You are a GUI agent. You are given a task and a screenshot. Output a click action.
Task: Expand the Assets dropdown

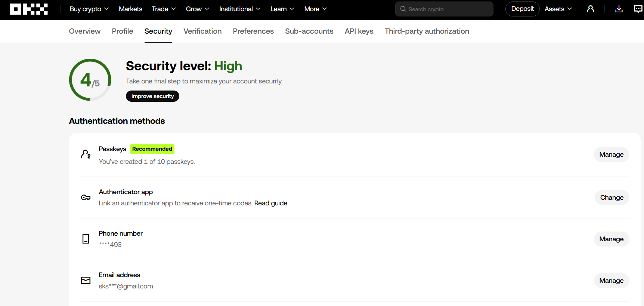pos(558,9)
